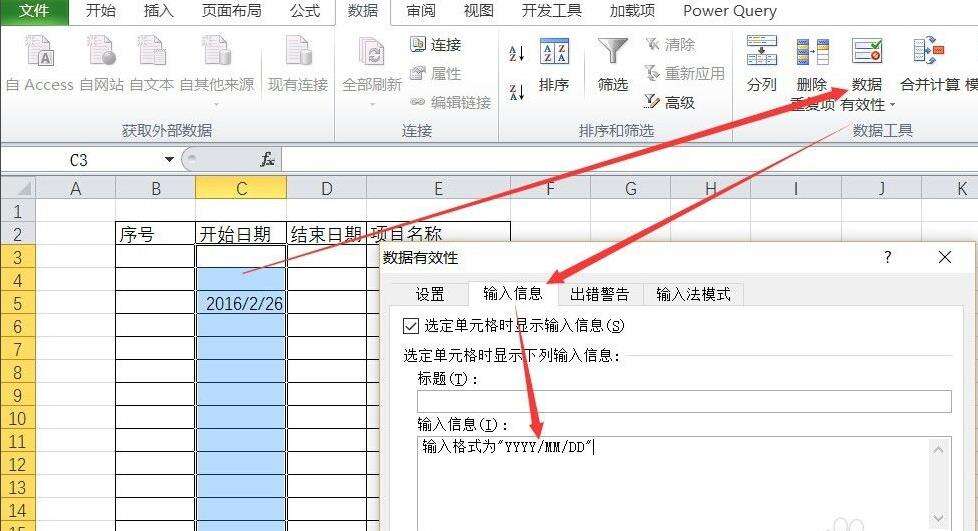Open the 文件 file tab
The height and width of the screenshot is (531, 978).
tap(34, 11)
